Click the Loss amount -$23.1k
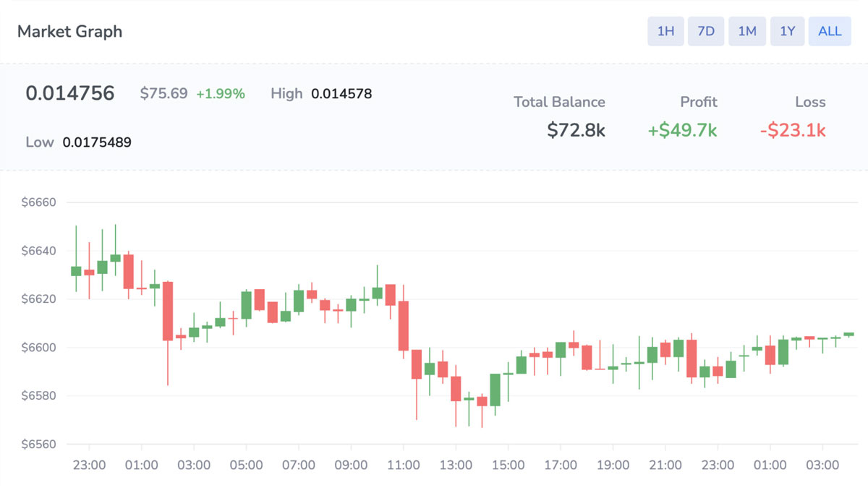Image resolution: width=868 pixels, height=498 pixels. click(793, 130)
